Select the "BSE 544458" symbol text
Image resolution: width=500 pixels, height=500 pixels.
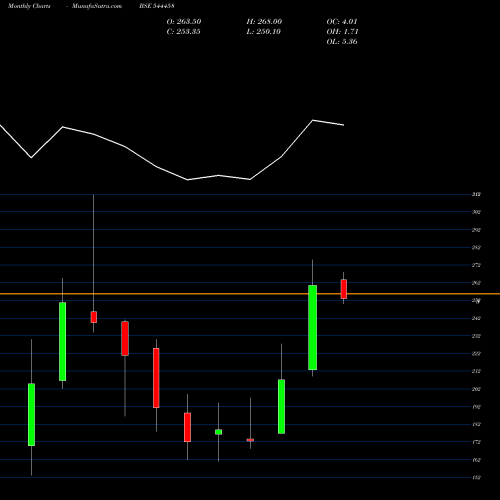tap(157, 6)
